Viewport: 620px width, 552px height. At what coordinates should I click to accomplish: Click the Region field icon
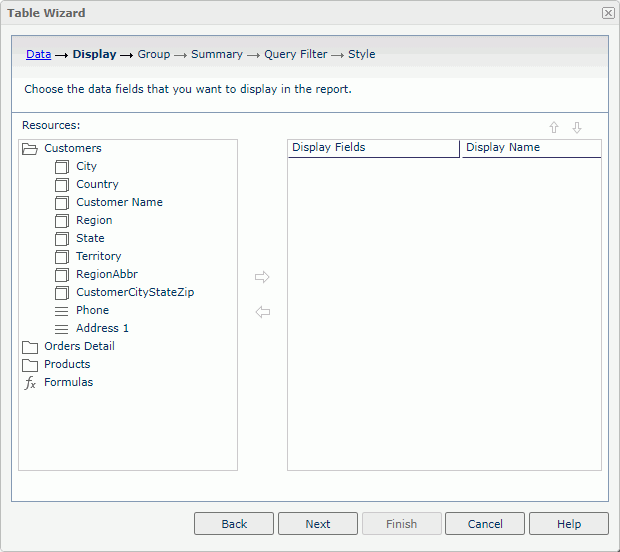[x=62, y=221]
